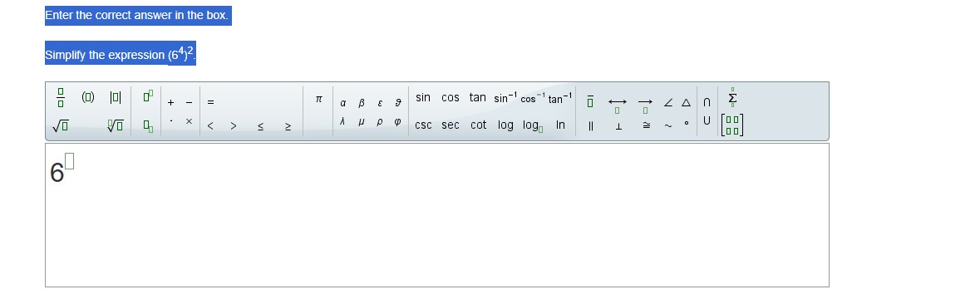Insert the greater than or equal sign

click(x=288, y=127)
